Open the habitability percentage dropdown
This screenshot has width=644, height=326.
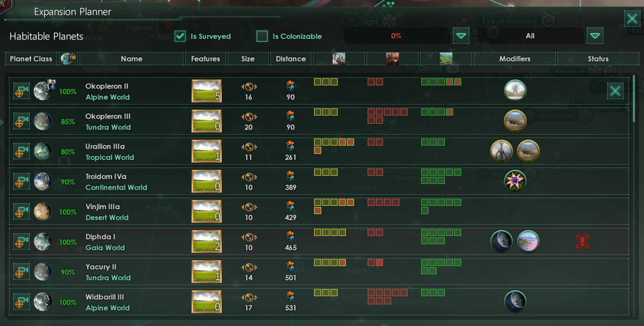[x=461, y=36]
